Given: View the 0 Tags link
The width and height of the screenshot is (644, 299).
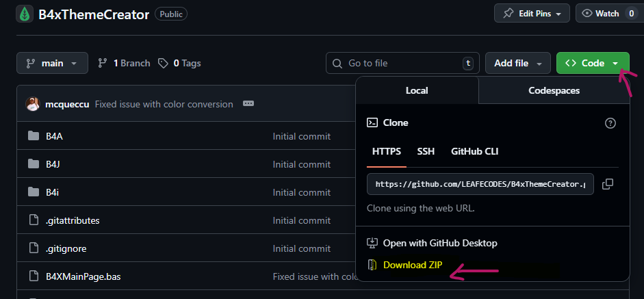Looking at the screenshot, I should (x=179, y=63).
